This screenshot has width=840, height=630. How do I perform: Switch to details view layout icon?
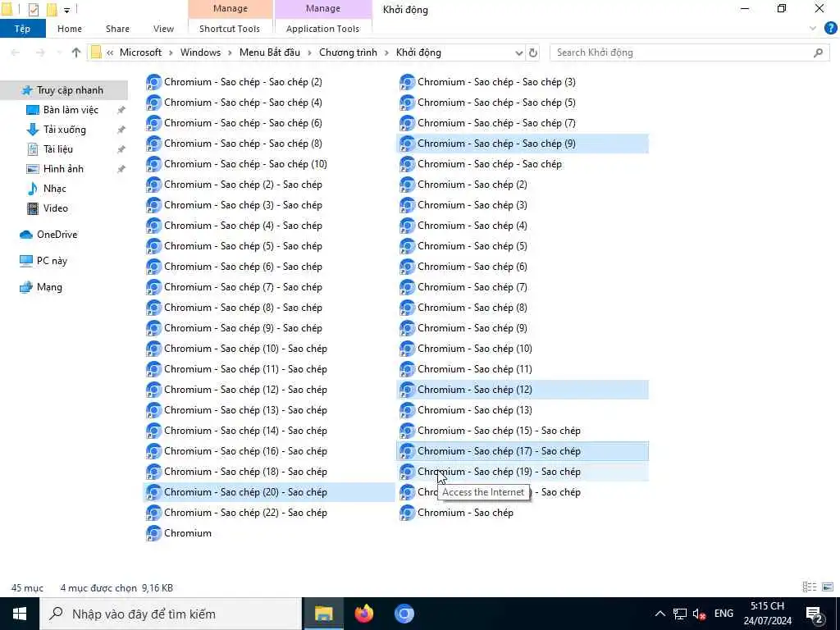pyautogui.click(x=810, y=587)
